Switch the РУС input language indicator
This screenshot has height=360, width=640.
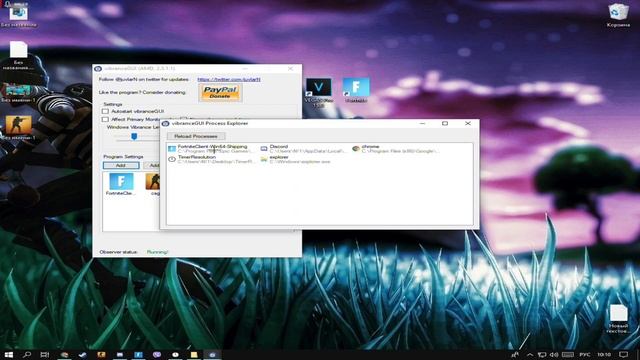[584, 355]
